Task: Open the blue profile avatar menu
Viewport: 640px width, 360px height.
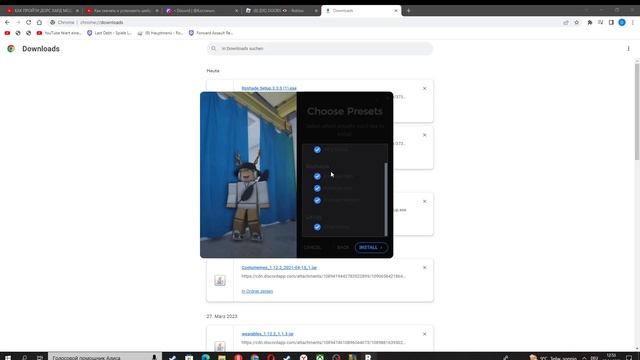Action: (622, 22)
